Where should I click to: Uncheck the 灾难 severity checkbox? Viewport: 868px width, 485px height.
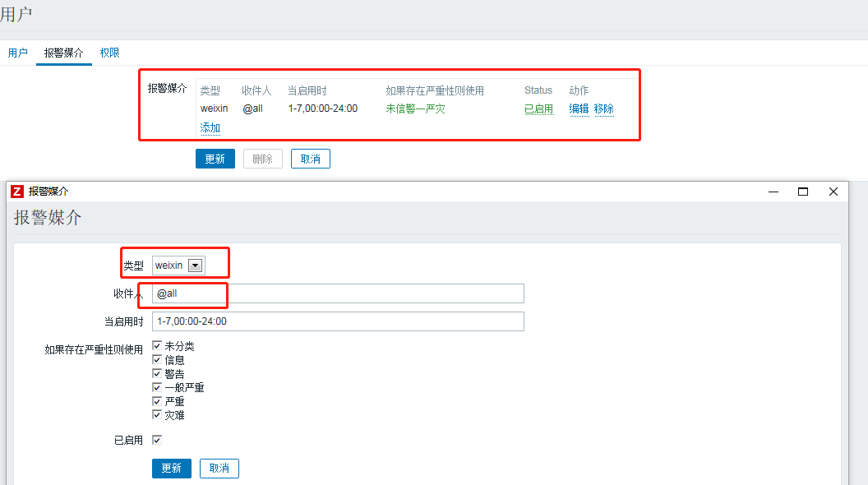pos(157,414)
